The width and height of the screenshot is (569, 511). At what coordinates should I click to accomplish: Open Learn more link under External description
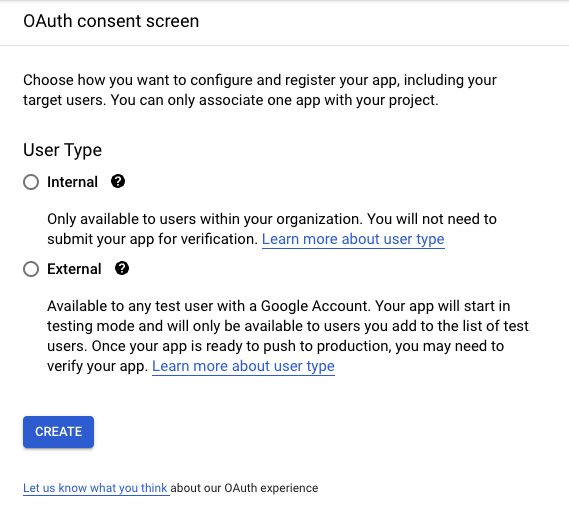point(243,366)
